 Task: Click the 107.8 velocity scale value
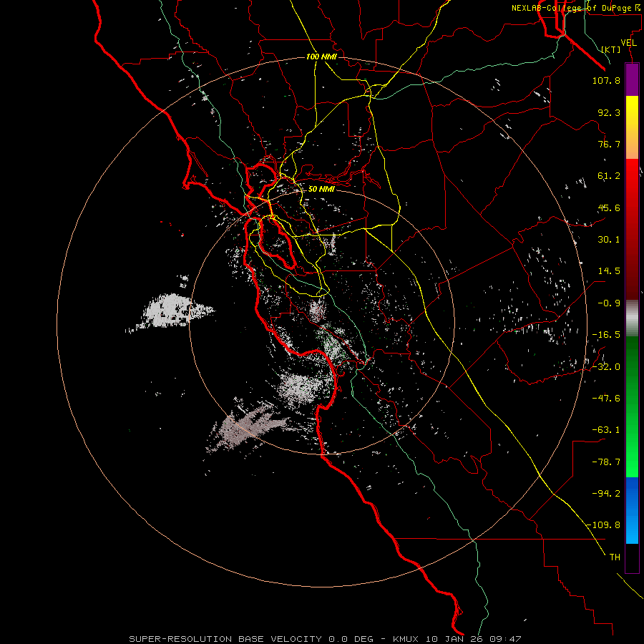[606, 80]
